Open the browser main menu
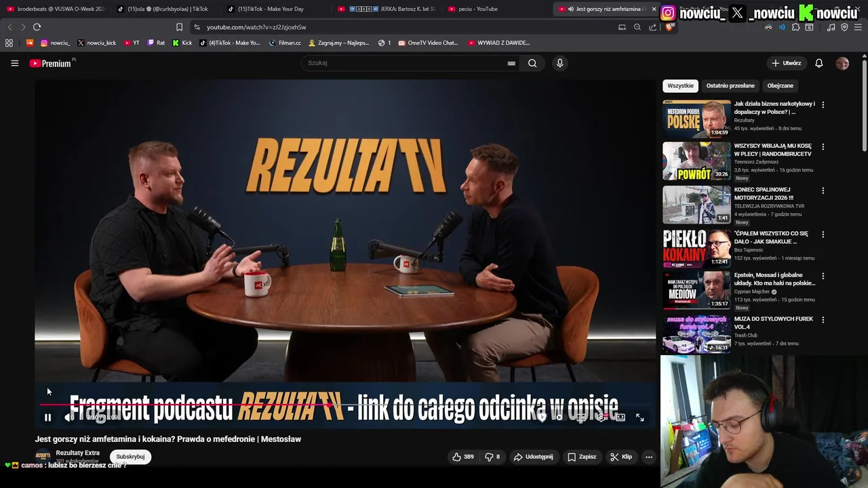This screenshot has width=868, height=488. coord(858,27)
